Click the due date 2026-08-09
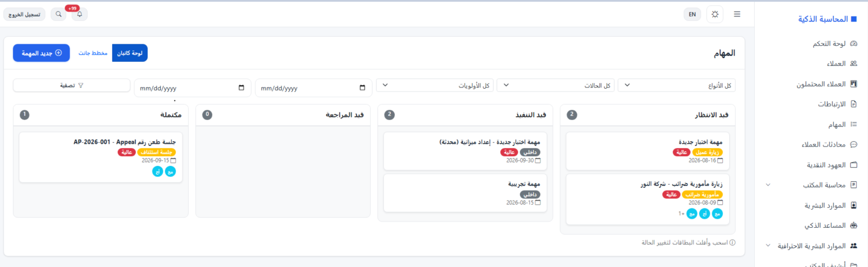 (702, 202)
